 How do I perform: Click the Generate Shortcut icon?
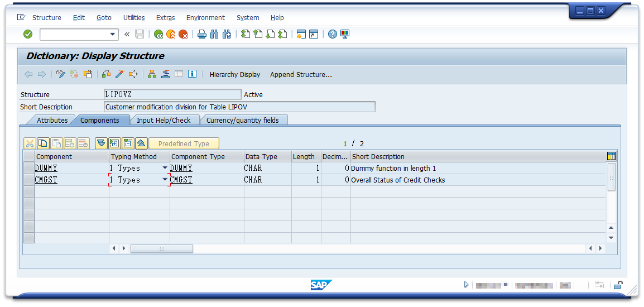(x=314, y=34)
